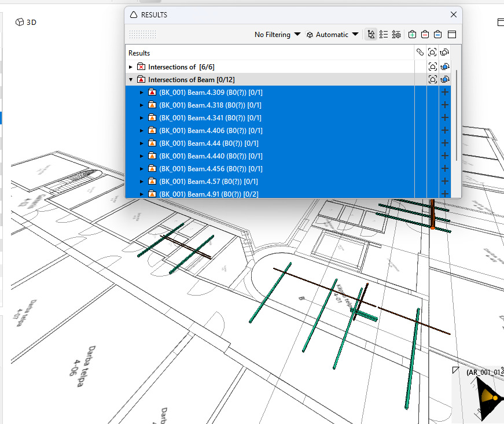Expand the Beam.4.341 result row
The height and width of the screenshot is (424, 504).
pyautogui.click(x=141, y=118)
